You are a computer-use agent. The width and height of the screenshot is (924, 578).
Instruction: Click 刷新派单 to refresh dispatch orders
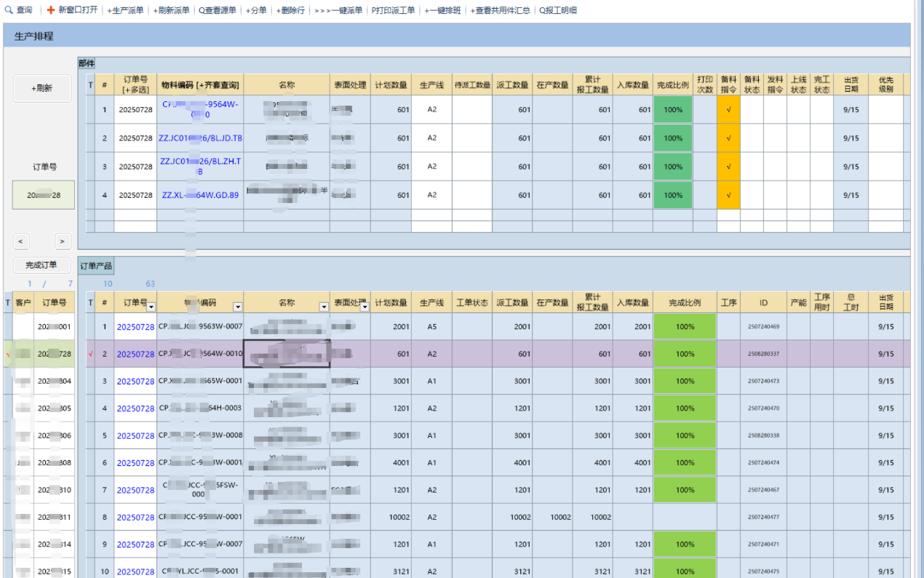pyautogui.click(x=172, y=10)
